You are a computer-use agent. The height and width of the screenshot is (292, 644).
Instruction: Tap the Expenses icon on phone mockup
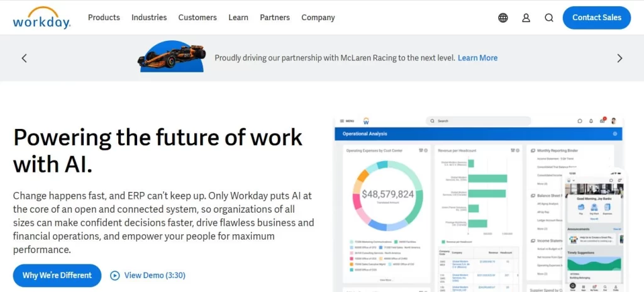pos(608,208)
